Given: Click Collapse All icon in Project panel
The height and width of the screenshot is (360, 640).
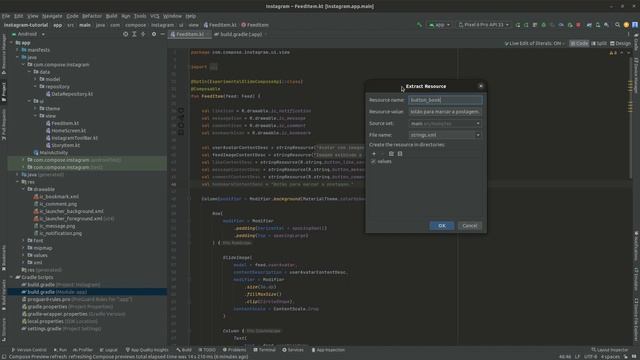Looking at the screenshot, I should [x=143, y=34].
